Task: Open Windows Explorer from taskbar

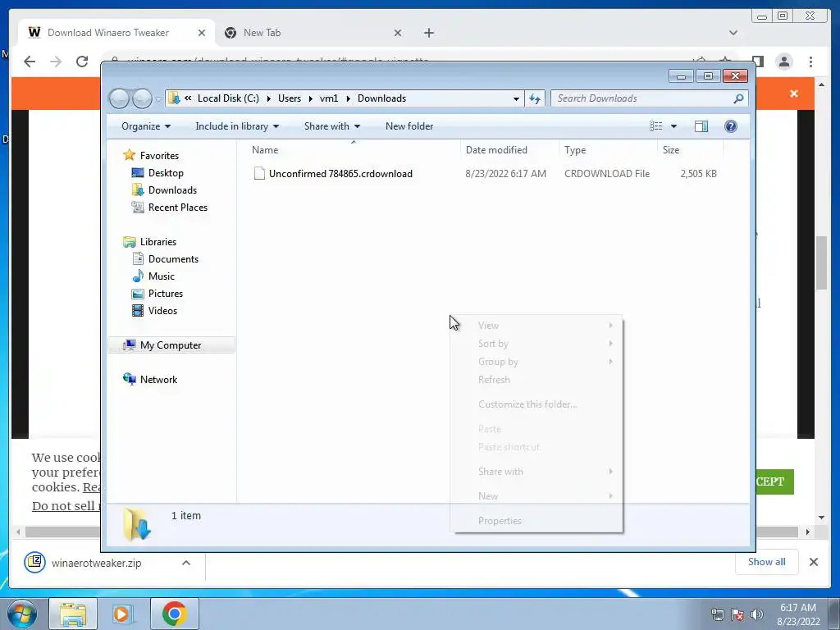Action: 73,614
